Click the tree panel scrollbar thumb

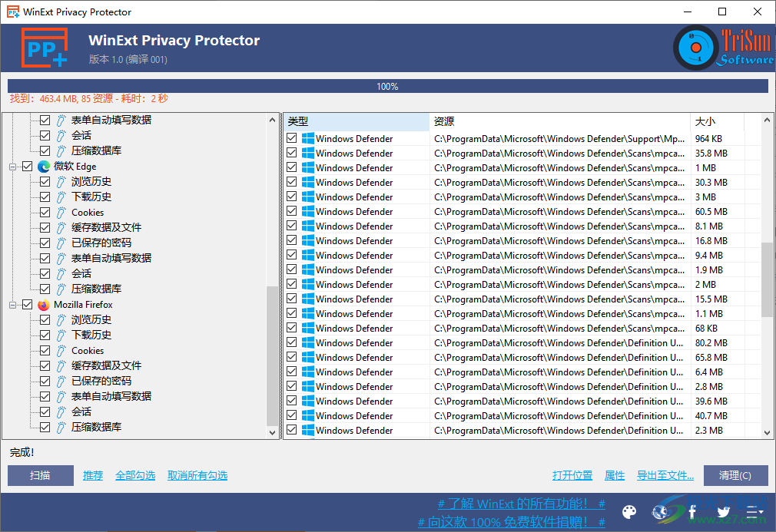(x=272, y=355)
